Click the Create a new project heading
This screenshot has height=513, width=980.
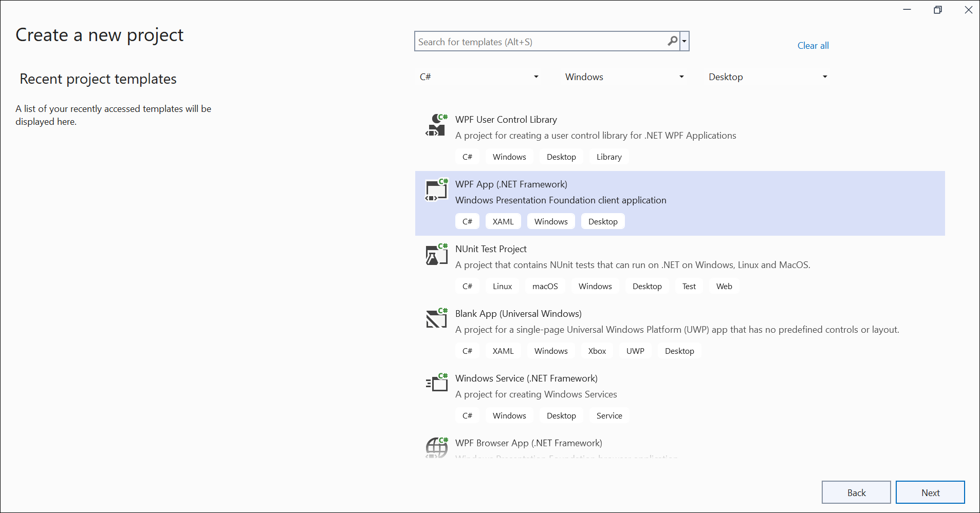[99, 35]
